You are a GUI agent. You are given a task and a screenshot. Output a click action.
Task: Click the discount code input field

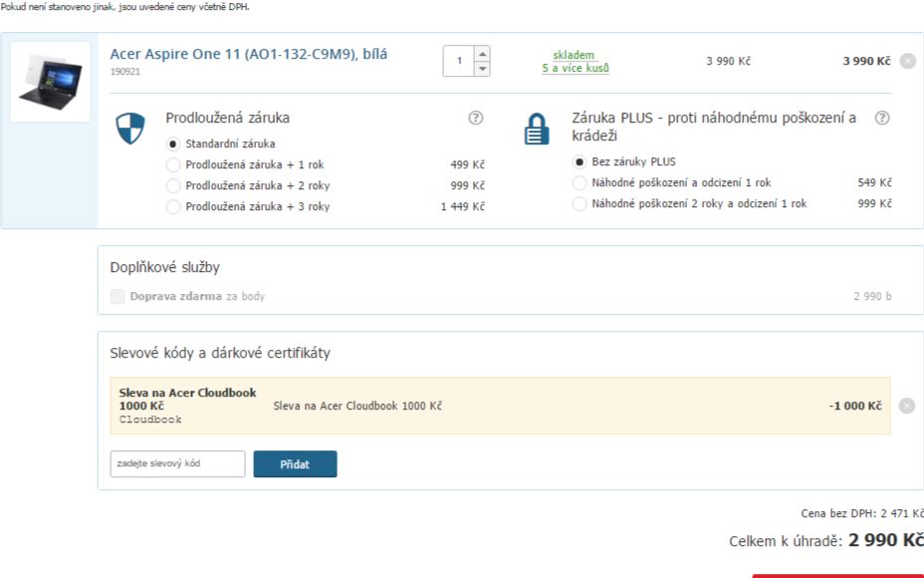(x=177, y=463)
